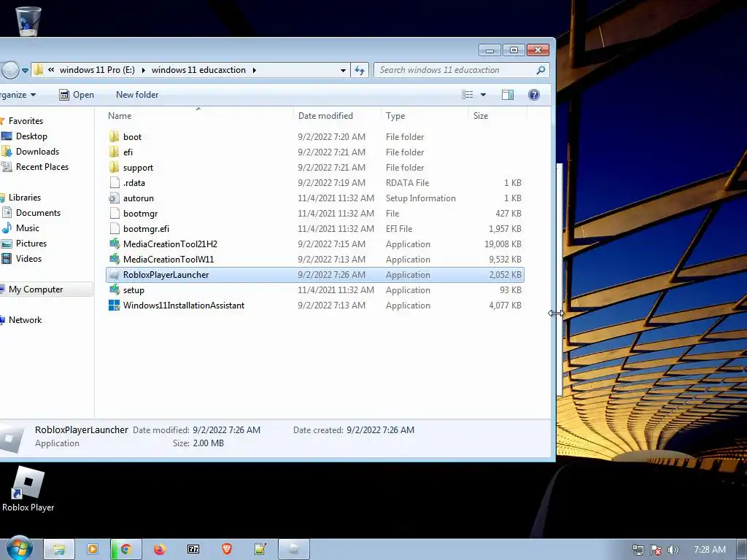Select the .rdata file icon
The height and width of the screenshot is (560, 747).
pos(114,182)
